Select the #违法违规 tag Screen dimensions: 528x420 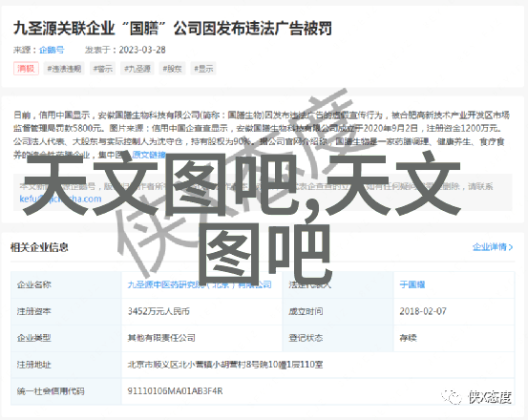point(64,69)
